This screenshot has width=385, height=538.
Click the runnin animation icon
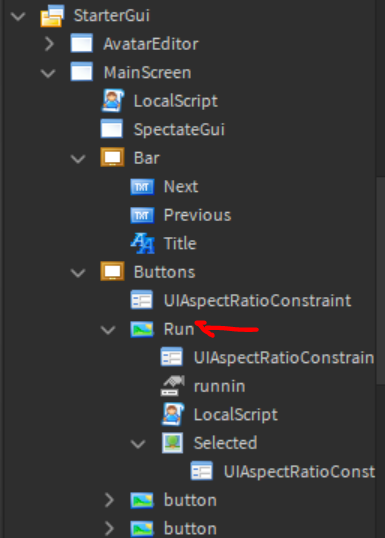coord(173,386)
